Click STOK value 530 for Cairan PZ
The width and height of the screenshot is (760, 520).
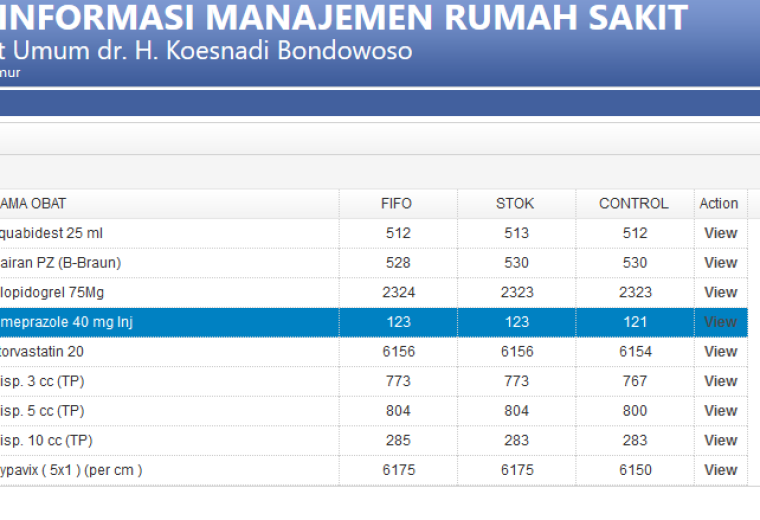(x=516, y=263)
